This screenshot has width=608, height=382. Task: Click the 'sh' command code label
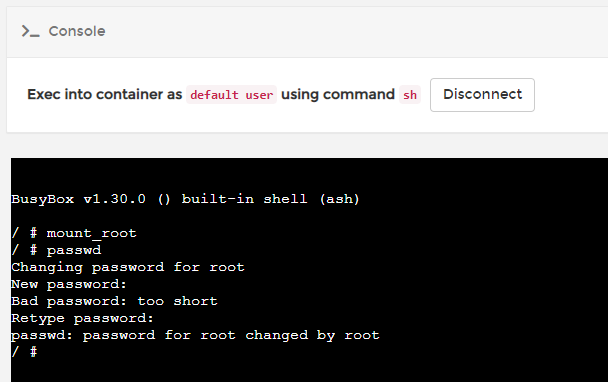click(410, 95)
